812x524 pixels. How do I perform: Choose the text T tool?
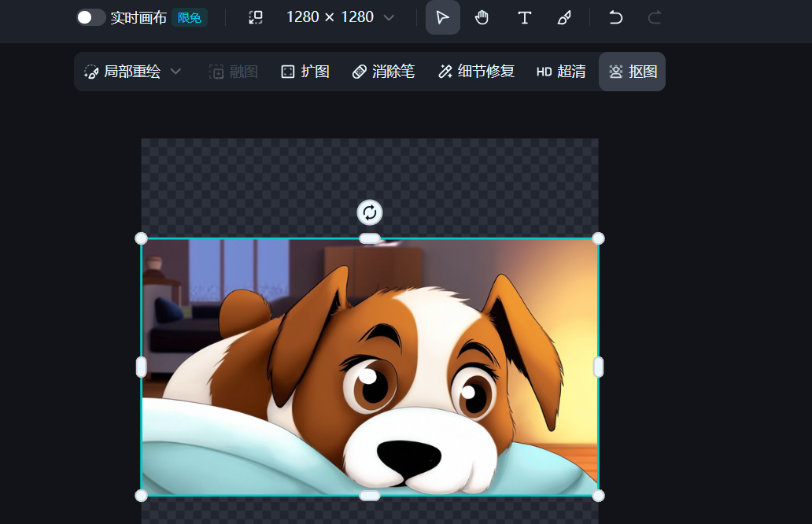point(524,17)
